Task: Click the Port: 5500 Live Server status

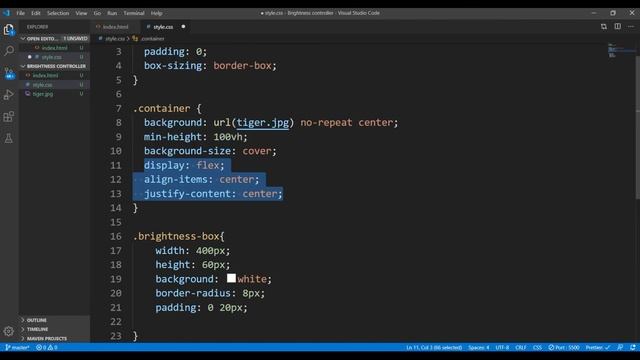Action: pos(564,347)
